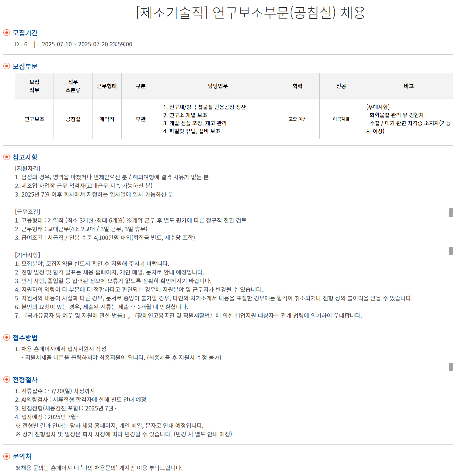The height and width of the screenshot is (476, 453).
Task: Click the red marker icon beside 문의처
Action: click(6, 456)
